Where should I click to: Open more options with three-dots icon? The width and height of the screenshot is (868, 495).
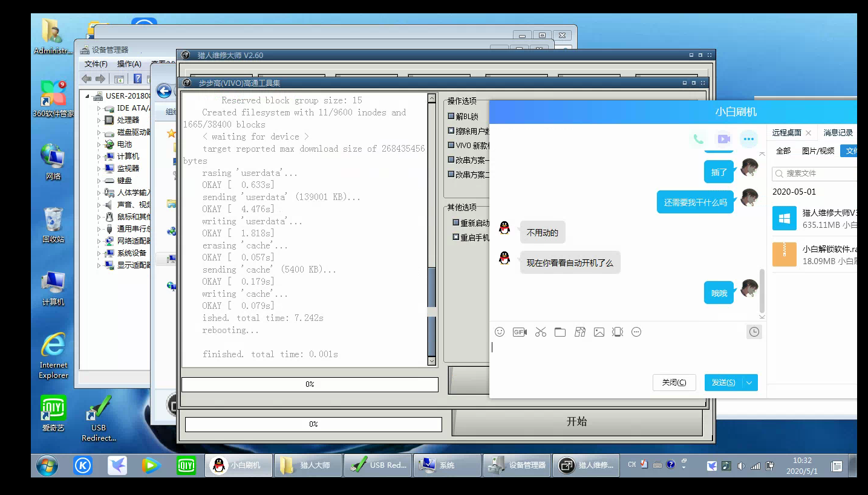tap(749, 139)
